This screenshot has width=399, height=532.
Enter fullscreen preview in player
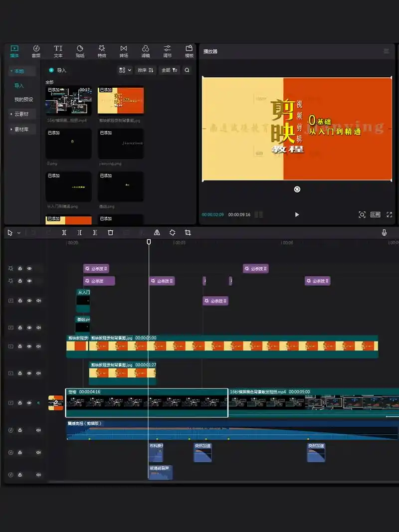coord(389,214)
